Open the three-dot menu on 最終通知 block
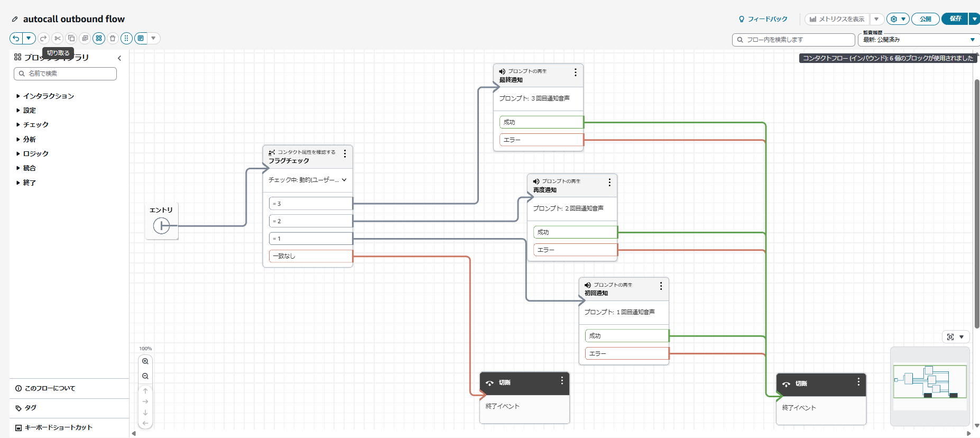980x438 pixels. click(x=576, y=72)
